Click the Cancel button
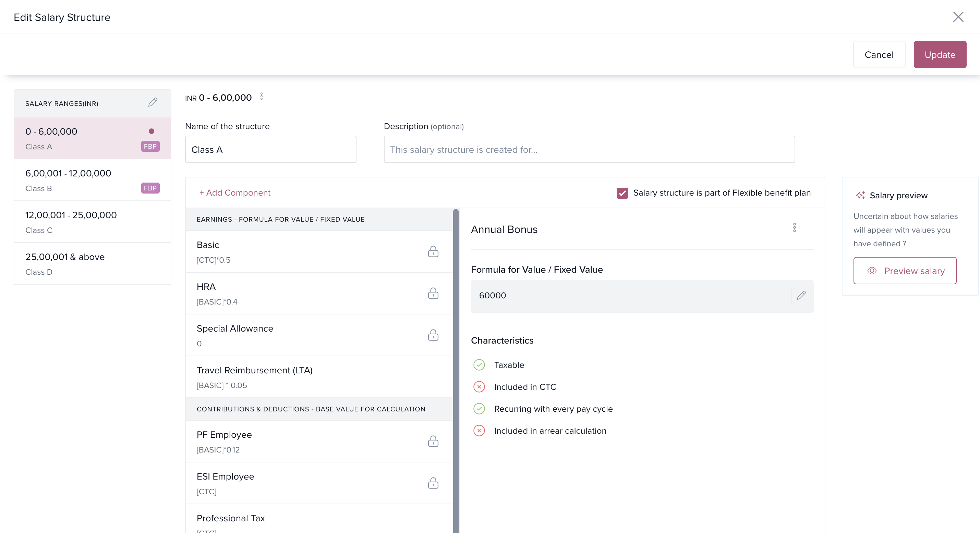Screen dimensions: 980x533 (x=879, y=55)
